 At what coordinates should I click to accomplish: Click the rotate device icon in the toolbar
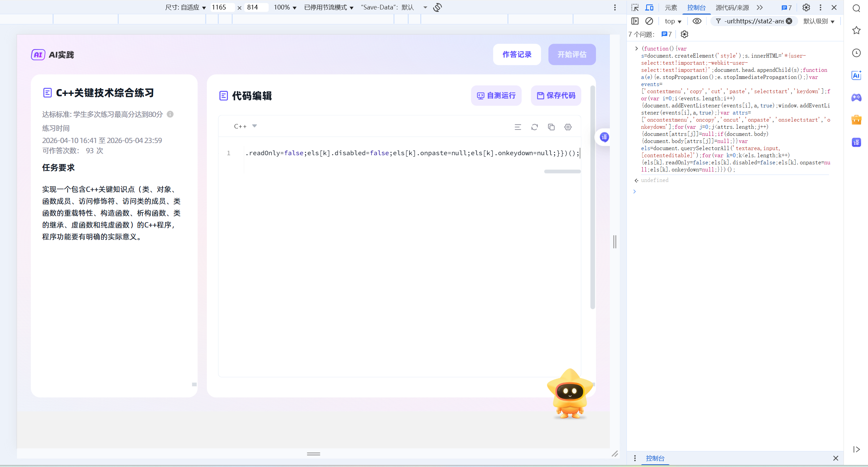438,7
